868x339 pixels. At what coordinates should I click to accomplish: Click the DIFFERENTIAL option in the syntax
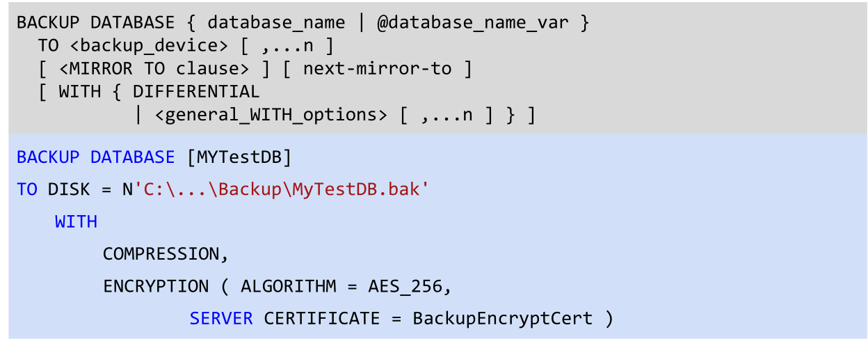coord(195,92)
